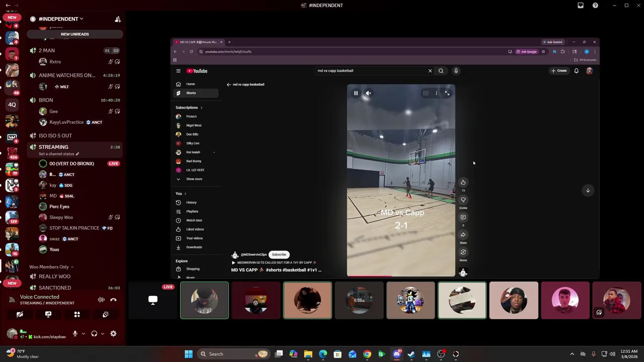This screenshot has width=644, height=362.
Task: Open History in YouTube sidebar
Action: [x=196, y=203]
